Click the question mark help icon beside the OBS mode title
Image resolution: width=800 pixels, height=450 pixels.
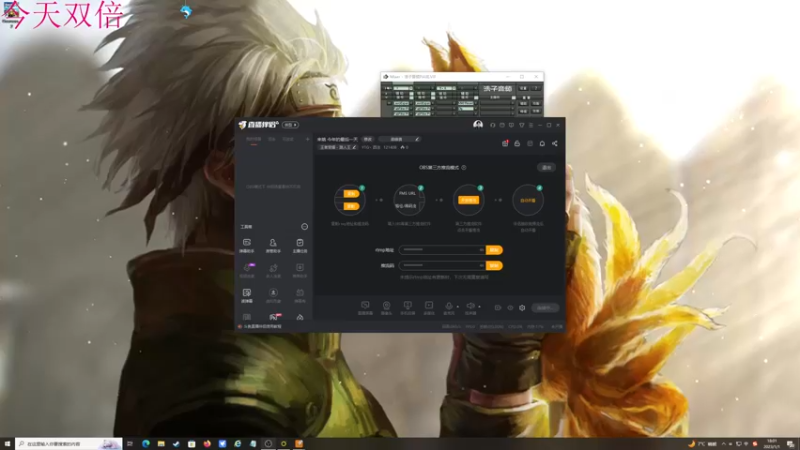point(464,167)
